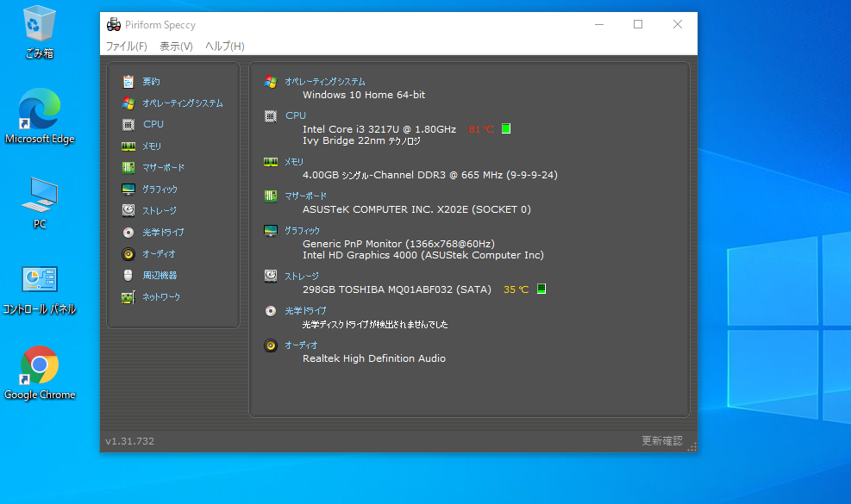The image size is (851, 504).
Task: Click the 35 °C storage temperature value
Action: click(516, 289)
